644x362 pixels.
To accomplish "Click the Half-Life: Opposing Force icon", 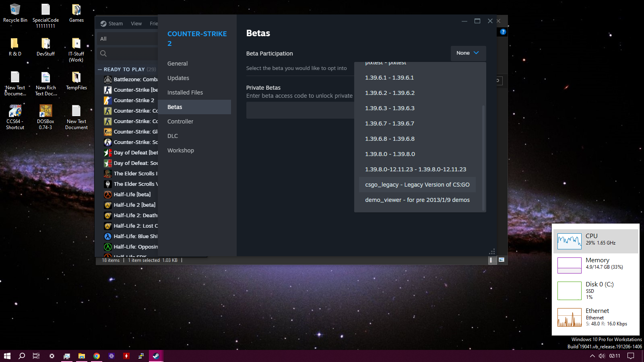I will point(108,247).
